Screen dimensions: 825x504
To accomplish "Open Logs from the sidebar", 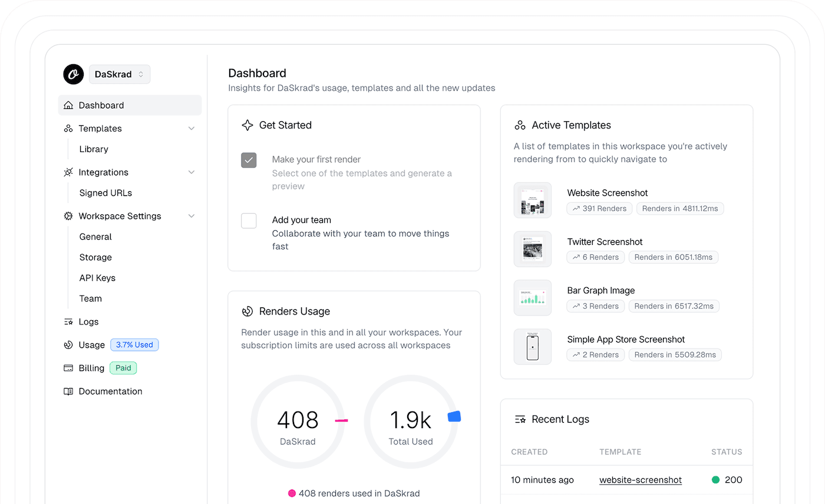I will click(x=88, y=322).
